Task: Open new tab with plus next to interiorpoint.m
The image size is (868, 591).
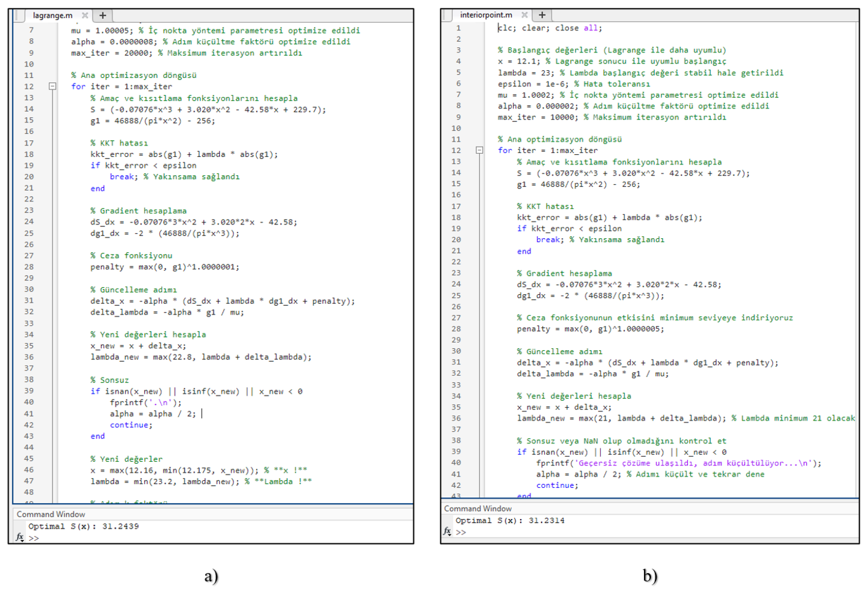Action: [x=542, y=14]
